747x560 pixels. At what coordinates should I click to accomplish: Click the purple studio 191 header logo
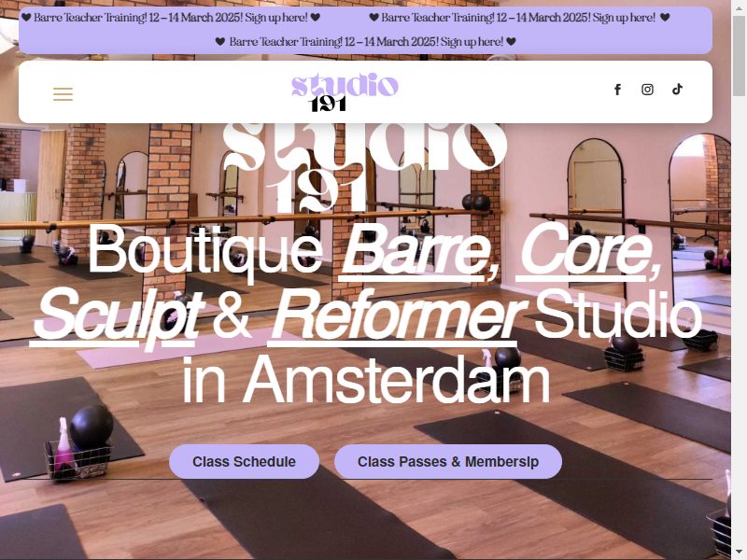[x=345, y=92]
